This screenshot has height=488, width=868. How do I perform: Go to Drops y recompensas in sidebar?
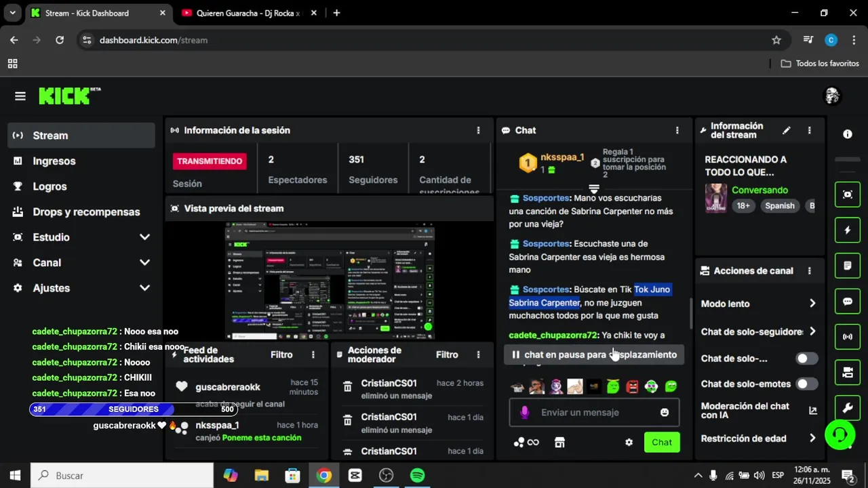[81, 211]
